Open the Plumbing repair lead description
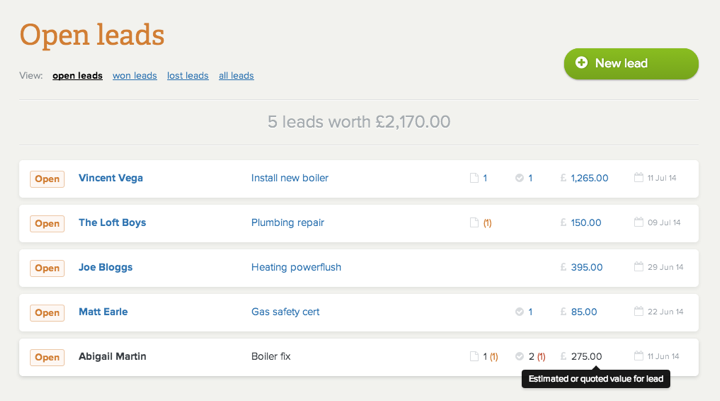The image size is (720, 401). pos(287,222)
